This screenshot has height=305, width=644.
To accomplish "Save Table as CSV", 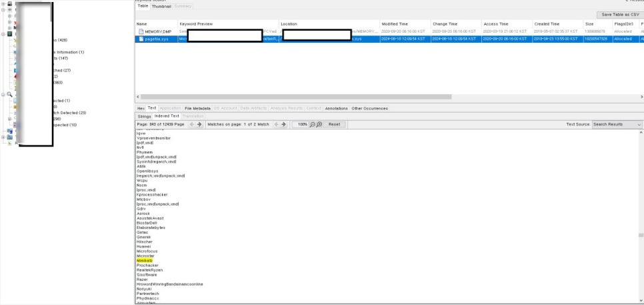I will 620,15.
